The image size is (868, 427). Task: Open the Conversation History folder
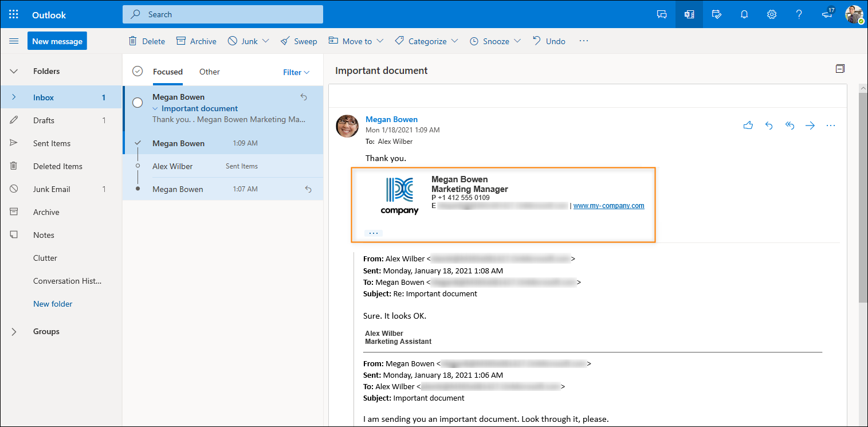[61, 281]
